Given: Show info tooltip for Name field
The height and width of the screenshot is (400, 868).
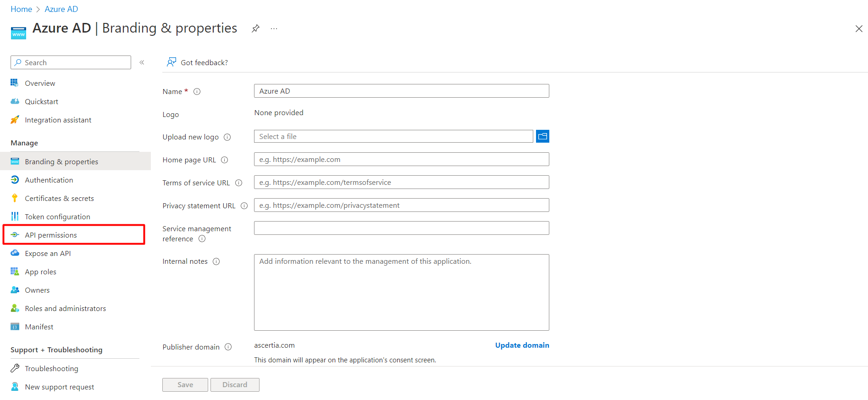Looking at the screenshot, I should tap(197, 92).
